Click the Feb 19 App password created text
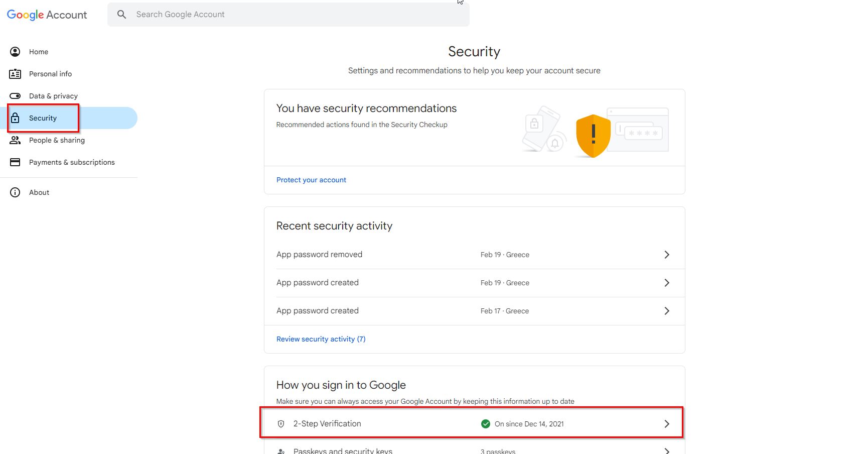Image resolution: width=868 pixels, height=454 pixels. [x=318, y=283]
